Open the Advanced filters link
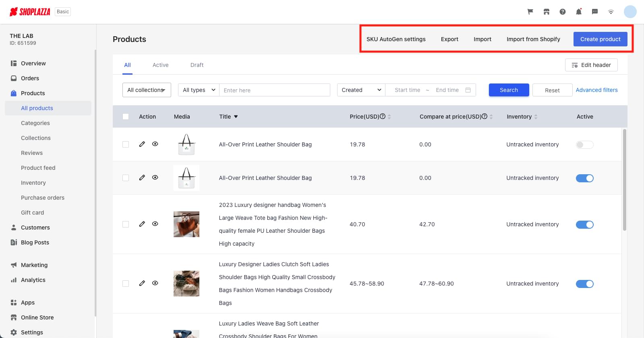Screen dimensions: 644x338 [x=596, y=90]
